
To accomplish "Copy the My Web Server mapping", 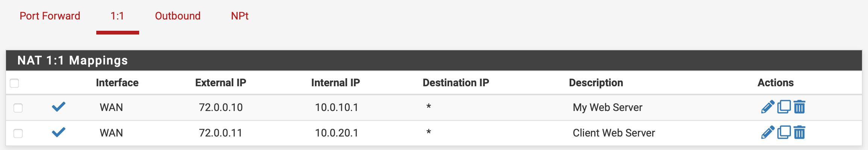I will (x=784, y=107).
